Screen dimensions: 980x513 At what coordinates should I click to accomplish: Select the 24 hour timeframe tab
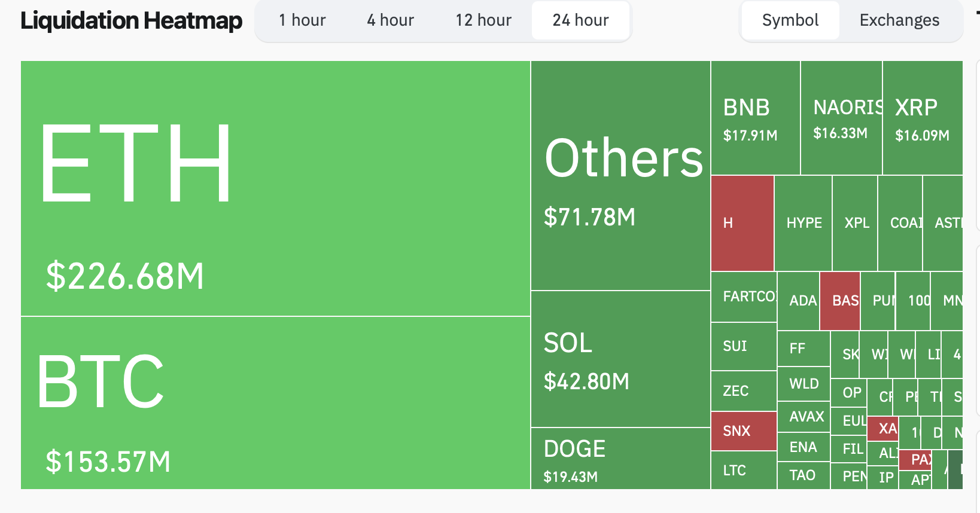[x=580, y=20]
